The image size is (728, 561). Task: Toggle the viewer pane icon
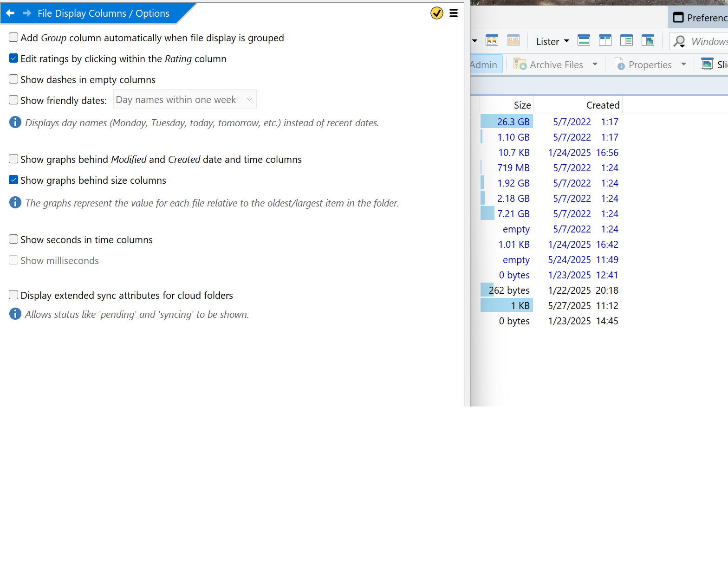(x=648, y=41)
